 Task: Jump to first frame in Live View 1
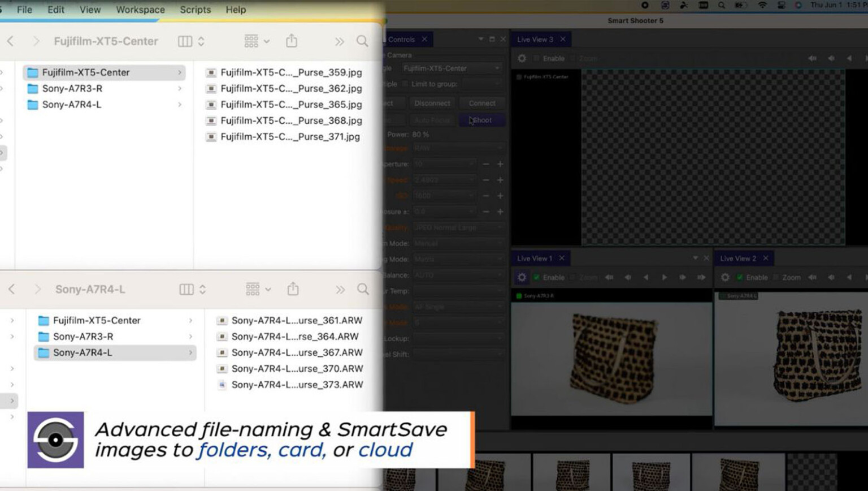[x=609, y=277]
